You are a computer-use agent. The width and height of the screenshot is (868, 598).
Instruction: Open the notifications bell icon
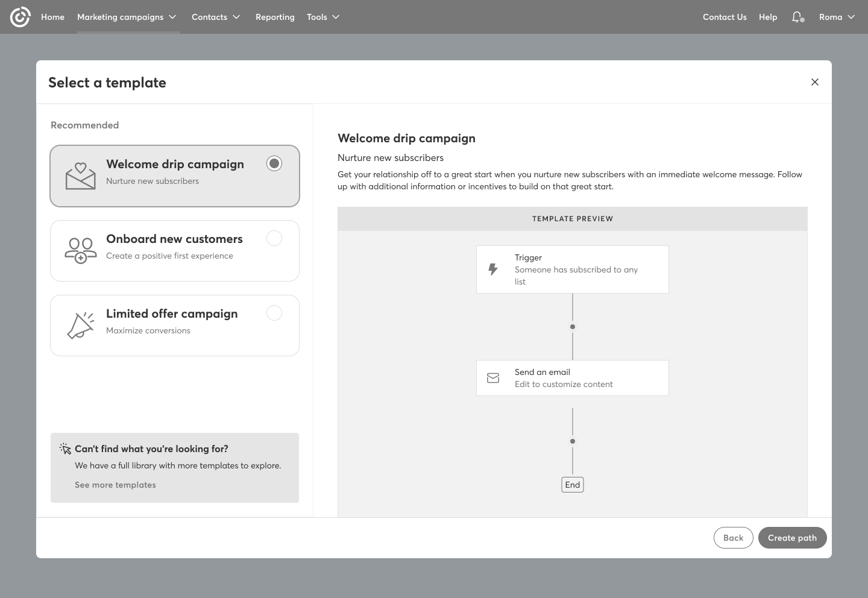(797, 17)
